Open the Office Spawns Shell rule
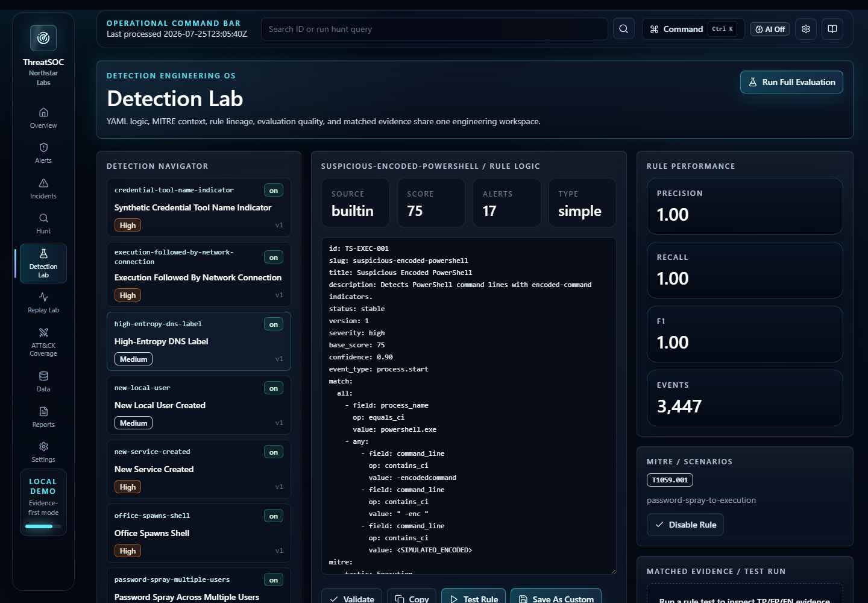 (199, 533)
